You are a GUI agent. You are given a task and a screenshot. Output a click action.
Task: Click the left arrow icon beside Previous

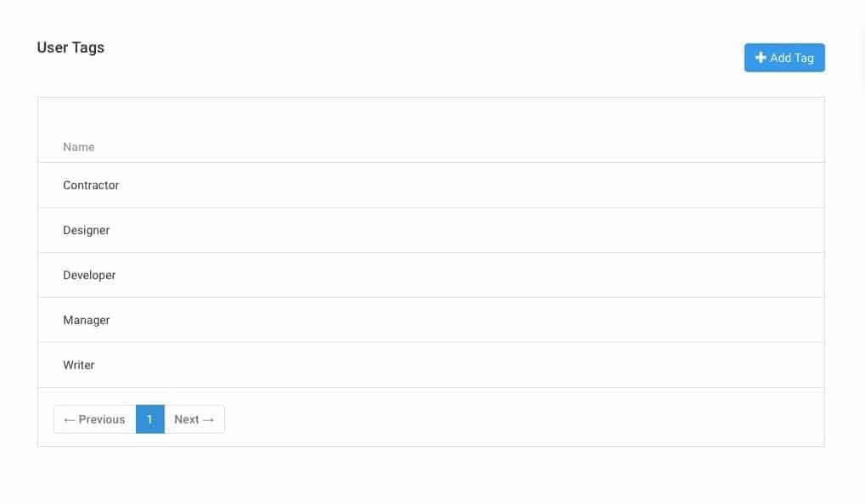click(70, 420)
